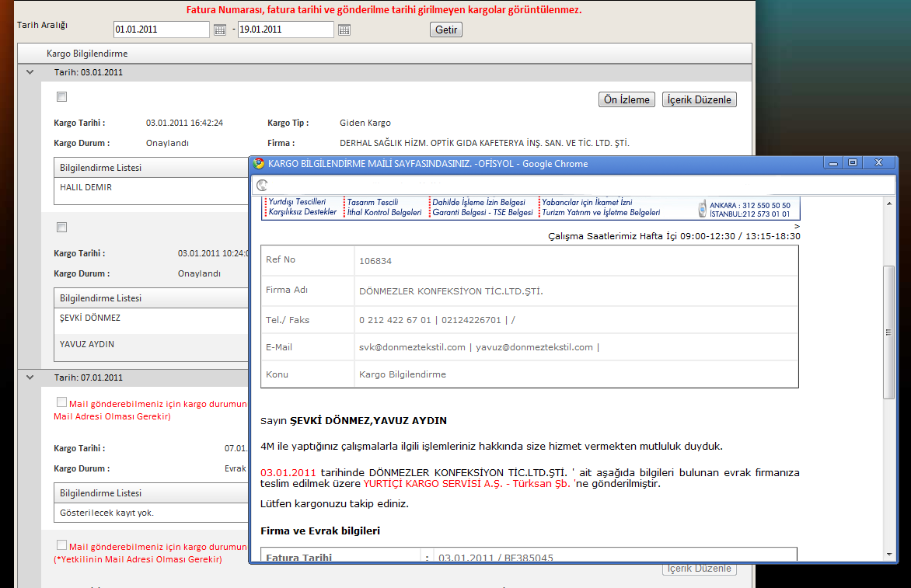Click the Chrome icon in popup title bar
Screen dimensions: 911x588
258,164
